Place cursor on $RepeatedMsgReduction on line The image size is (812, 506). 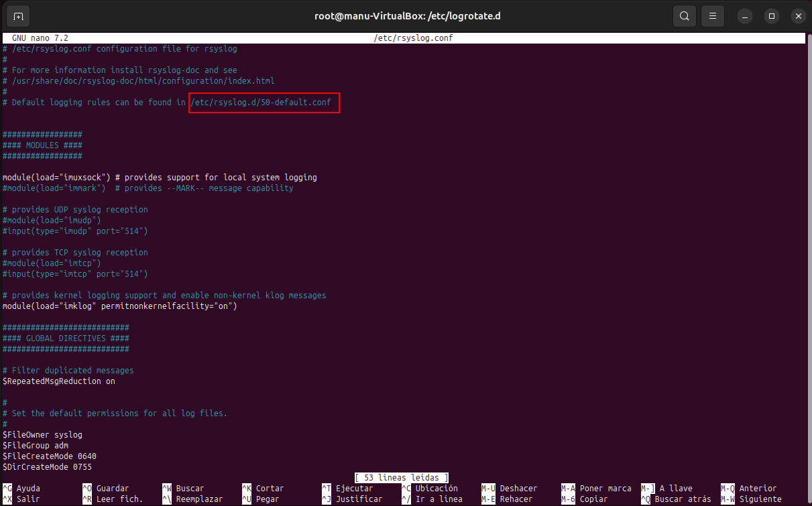point(59,381)
